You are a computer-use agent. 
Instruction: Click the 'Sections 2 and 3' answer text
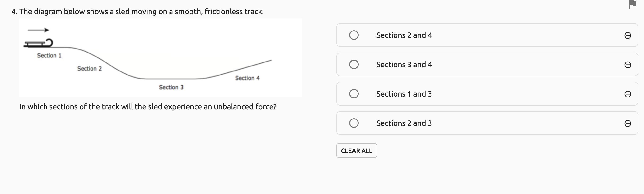[x=404, y=123]
